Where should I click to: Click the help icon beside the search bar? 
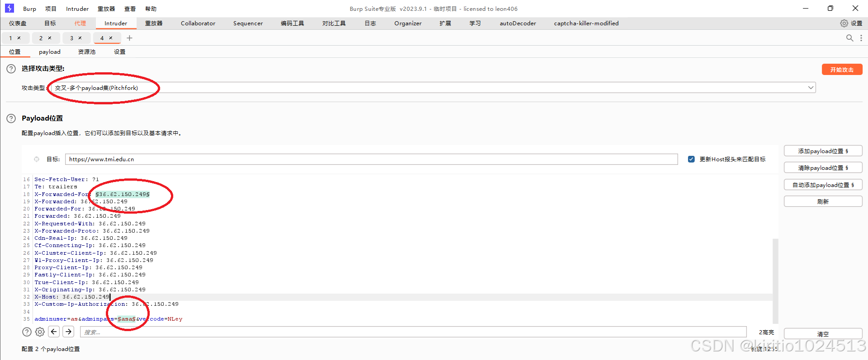pos(27,332)
